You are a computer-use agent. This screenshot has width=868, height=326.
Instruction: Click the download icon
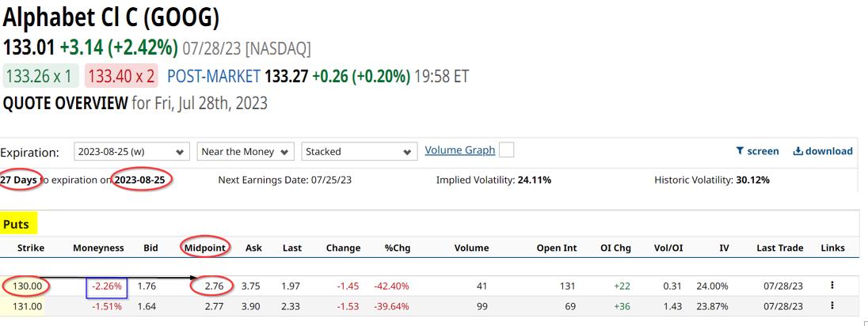(798, 151)
